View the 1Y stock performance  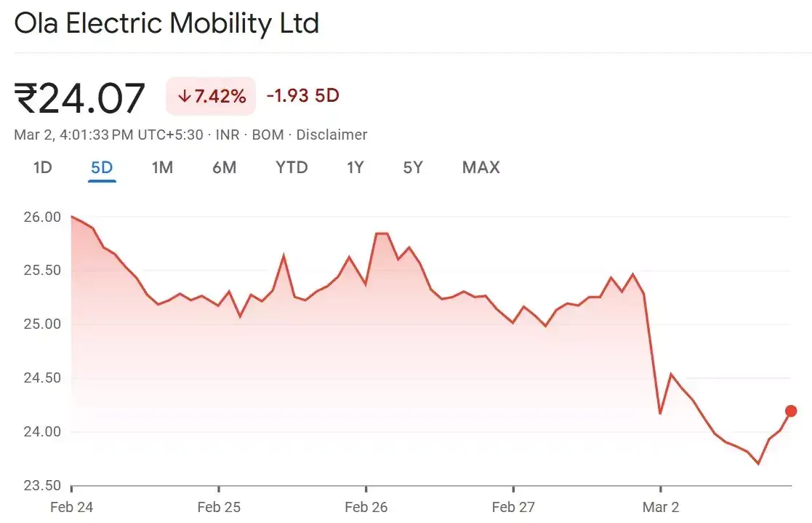coord(355,167)
